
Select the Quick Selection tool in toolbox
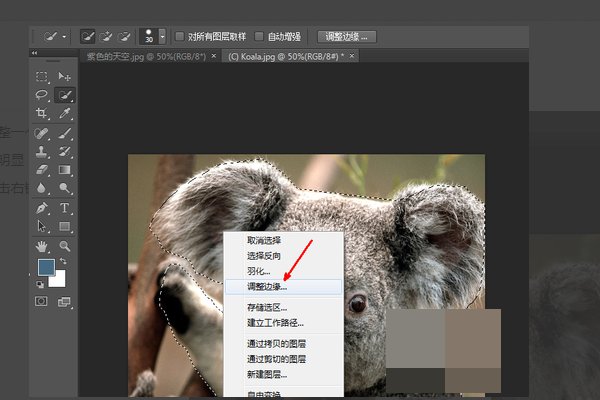pos(65,95)
